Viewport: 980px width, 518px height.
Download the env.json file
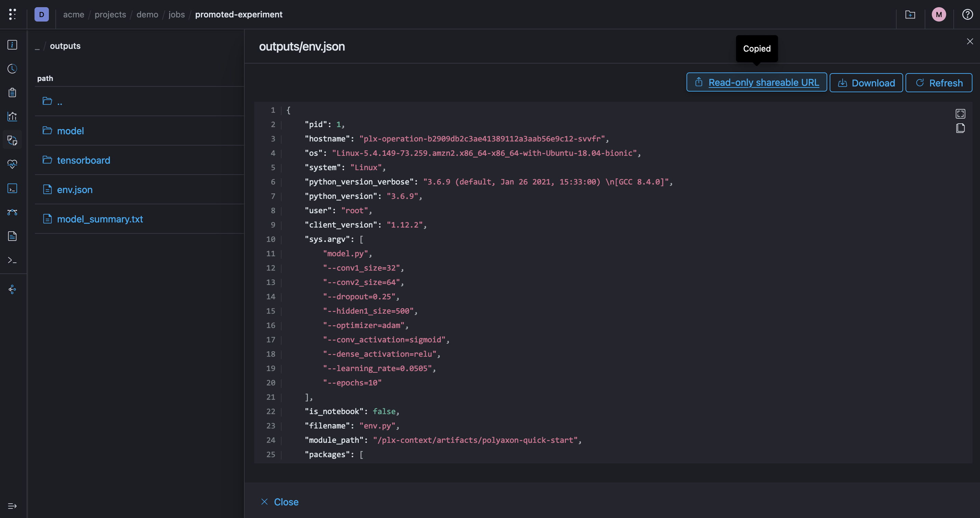(x=866, y=83)
